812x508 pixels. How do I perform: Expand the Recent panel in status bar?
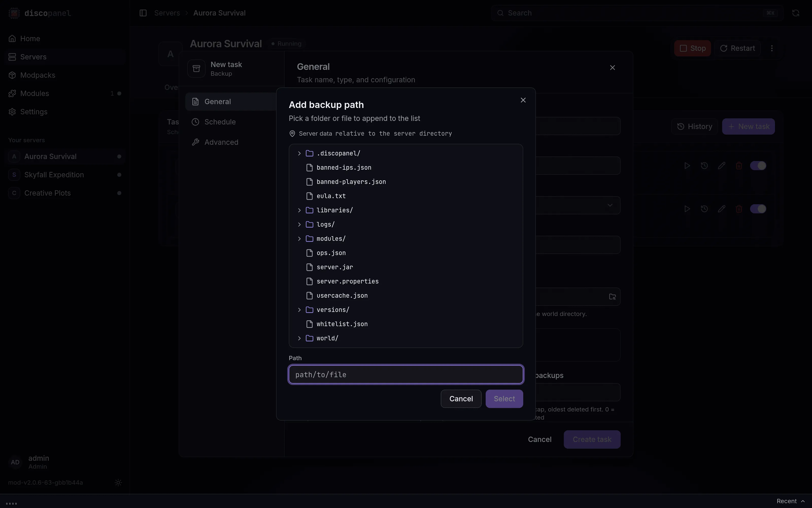coord(790,501)
